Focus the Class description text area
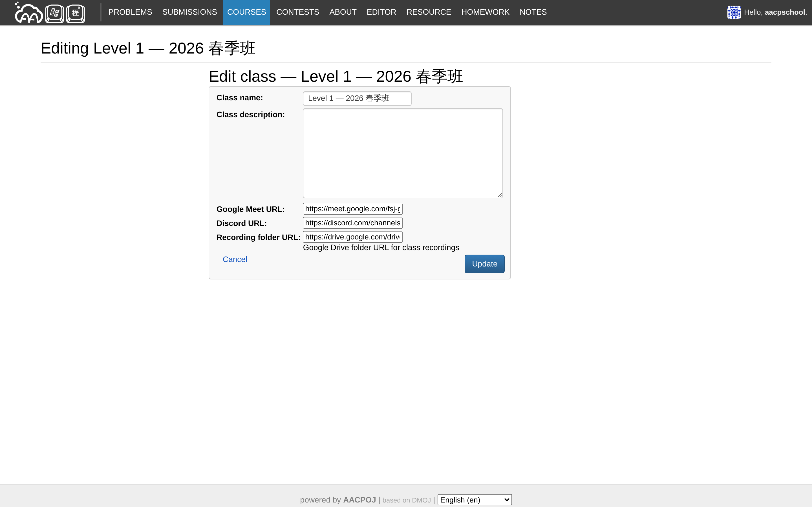The width and height of the screenshot is (812, 507). (x=402, y=153)
